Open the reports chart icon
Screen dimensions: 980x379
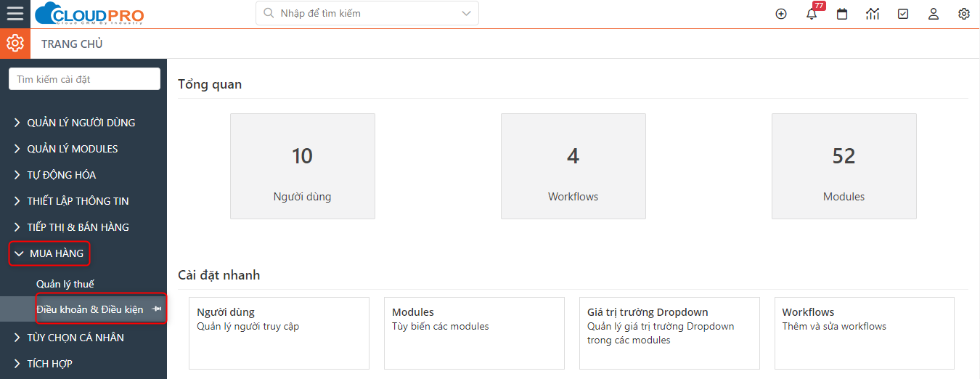click(873, 14)
